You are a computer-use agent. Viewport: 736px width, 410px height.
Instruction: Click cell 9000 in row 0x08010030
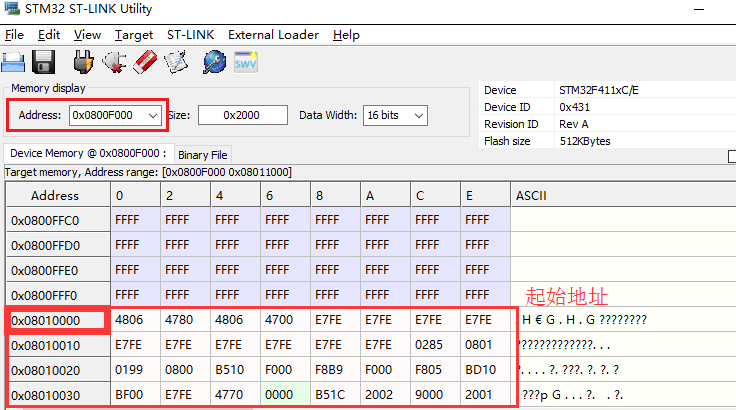point(436,395)
